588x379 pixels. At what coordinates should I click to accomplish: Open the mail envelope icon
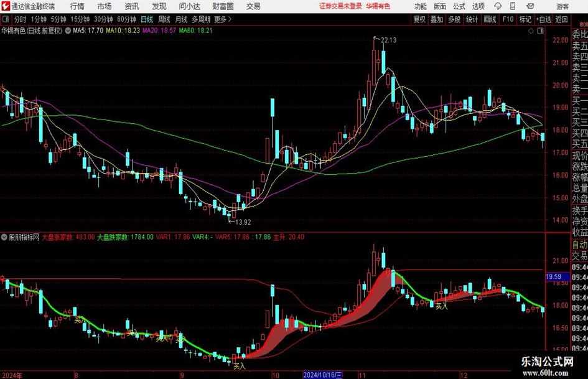coord(530,6)
